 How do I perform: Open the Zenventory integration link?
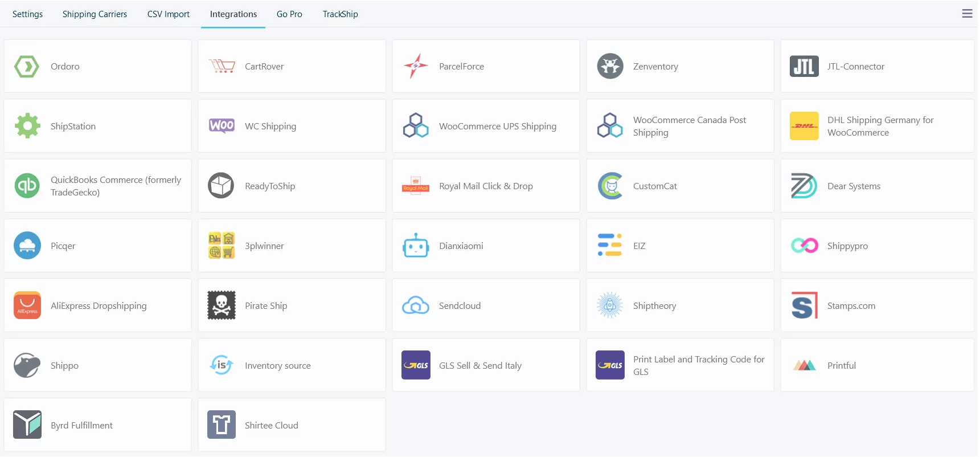click(655, 67)
